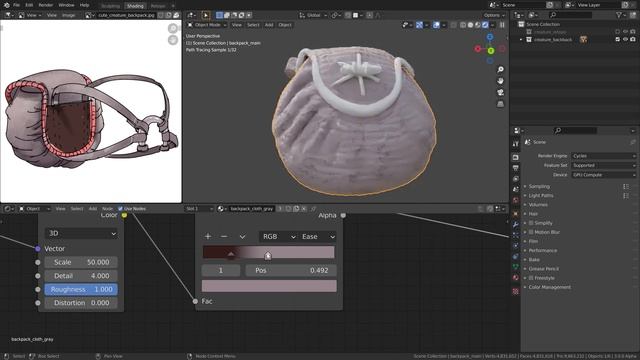640x360 pixels.
Task: Expand the Sampling panel
Action: (x=539, y=187)
